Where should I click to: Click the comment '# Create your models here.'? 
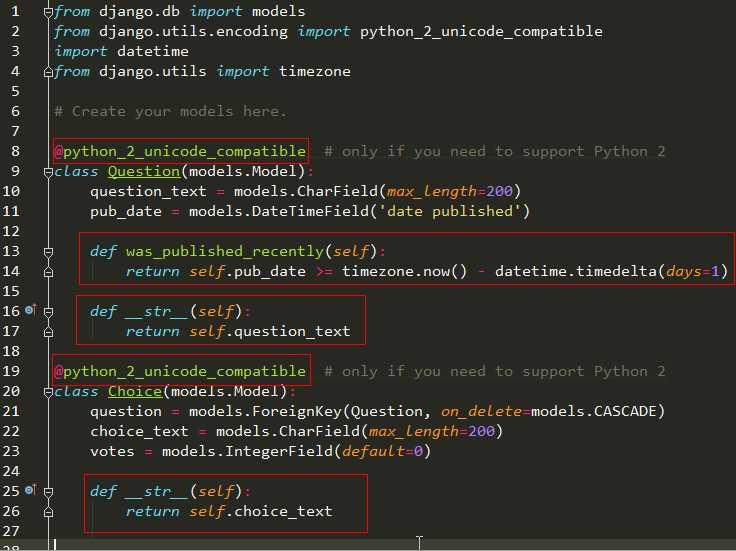[x=170, y=111]
